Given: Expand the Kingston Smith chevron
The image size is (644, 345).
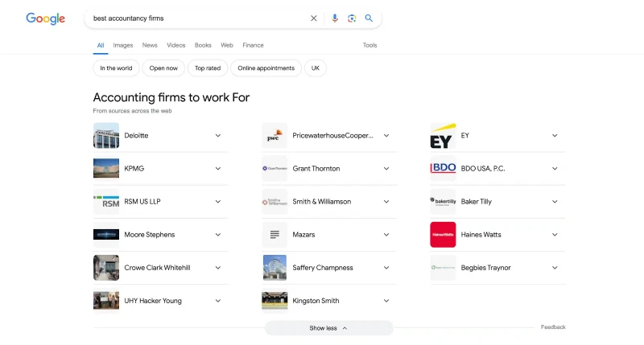Looking at the screenshot, I should coord(386,301).
